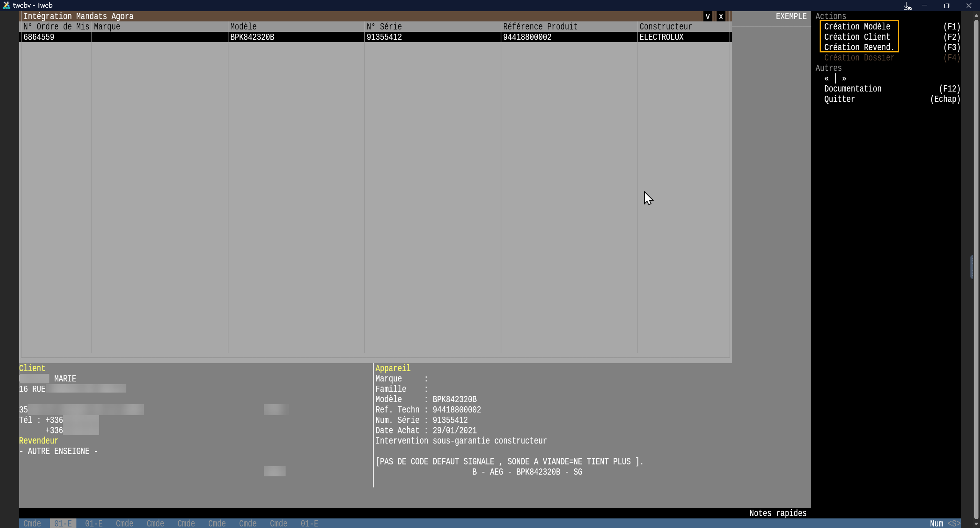Select the highlighted 01-E tab in bottom bar

63,523
